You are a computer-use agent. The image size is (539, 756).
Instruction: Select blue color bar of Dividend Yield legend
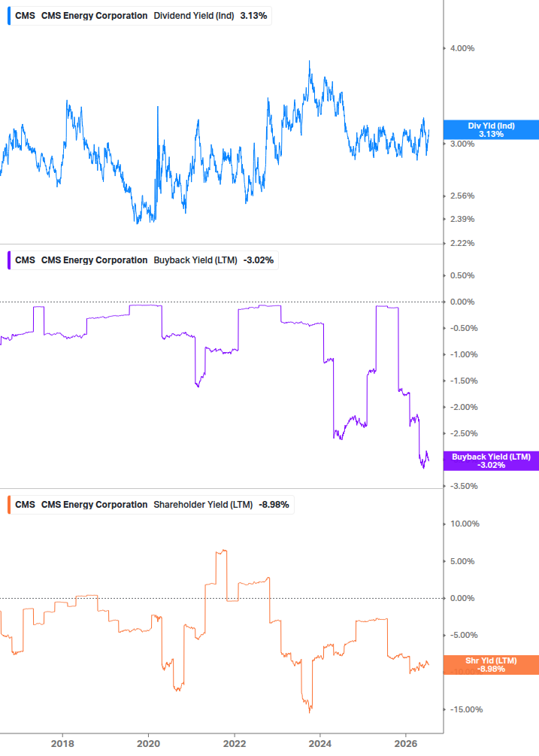tap(9, 16)
